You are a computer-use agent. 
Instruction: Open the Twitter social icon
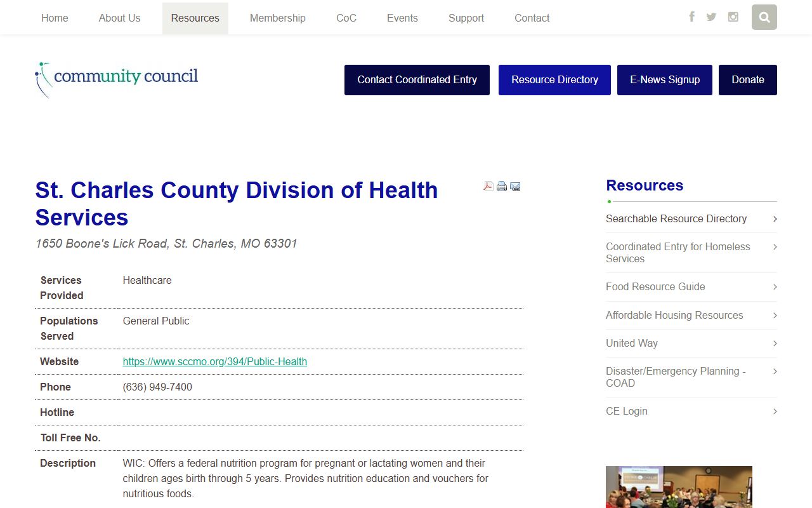click(x=711, y=17)
